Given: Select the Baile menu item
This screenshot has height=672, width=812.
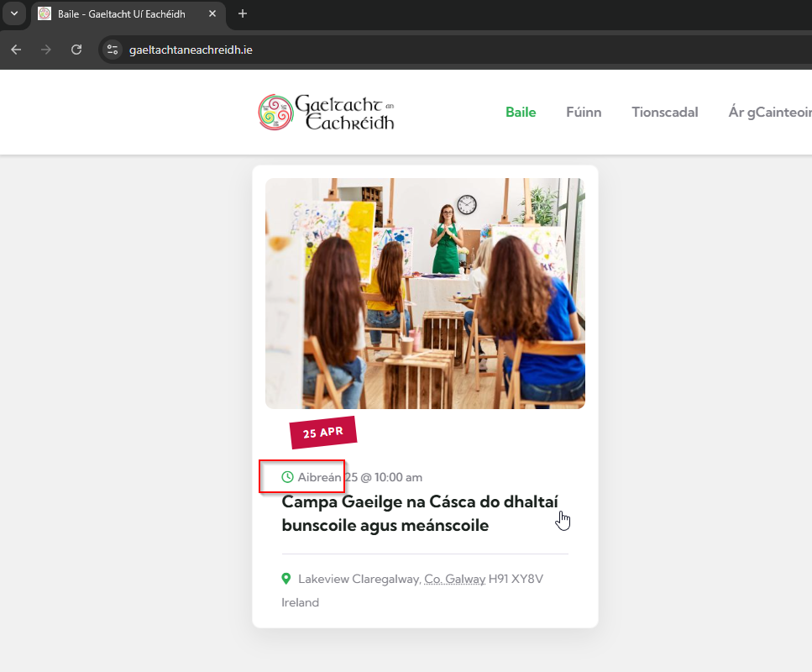Looking at the screenshot, I should [520, 113].
